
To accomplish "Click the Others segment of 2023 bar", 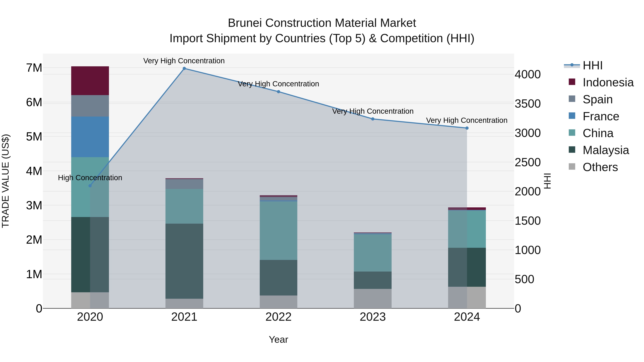I will pos(373,299).
